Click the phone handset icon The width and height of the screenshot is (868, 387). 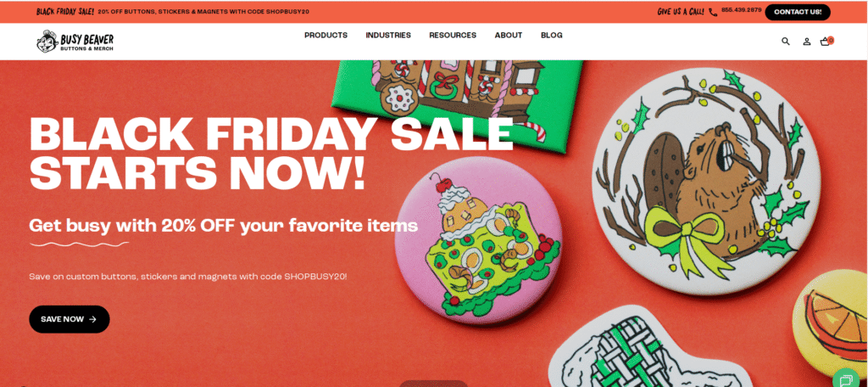coord(713,12)
